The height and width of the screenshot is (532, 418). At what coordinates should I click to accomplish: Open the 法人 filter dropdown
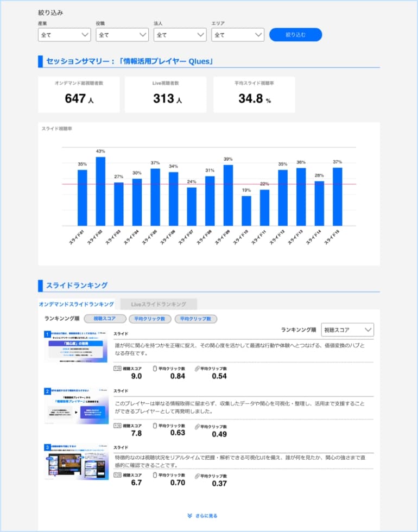pos(180,35)
